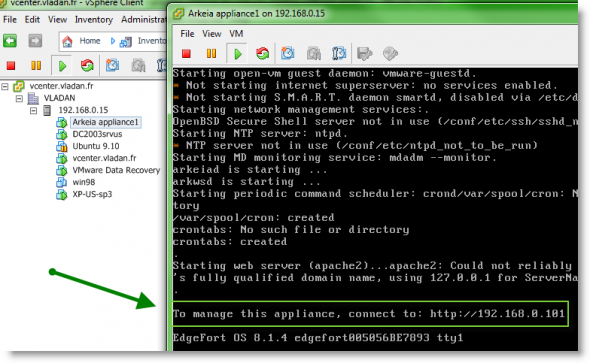This screenshot has width=590, height=363.
Task: Go back with the green back arrow
Action: pyautogui.click(x=10, y=41)
